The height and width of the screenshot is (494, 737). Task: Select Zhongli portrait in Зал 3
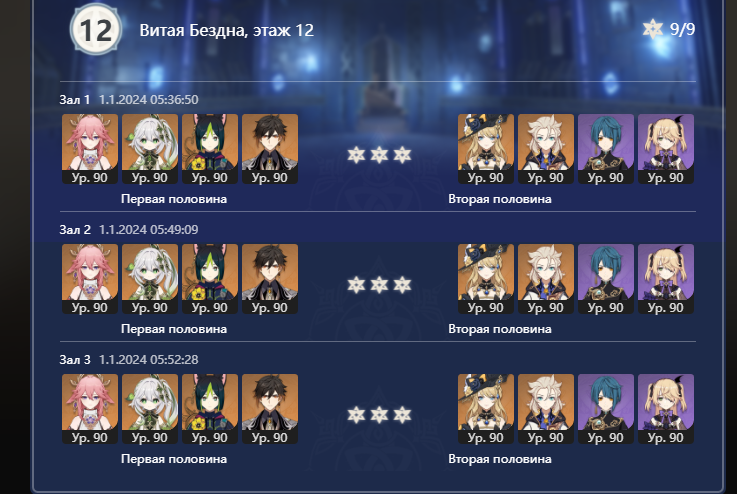point(270,408)
